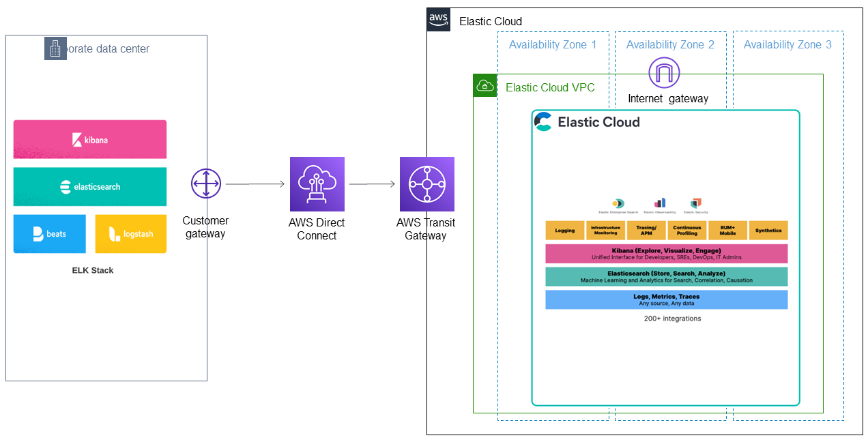Select the Internet gateway icon
Viewport: 868px width, 440px height.
pyautogui.click(x=665, y=73)
